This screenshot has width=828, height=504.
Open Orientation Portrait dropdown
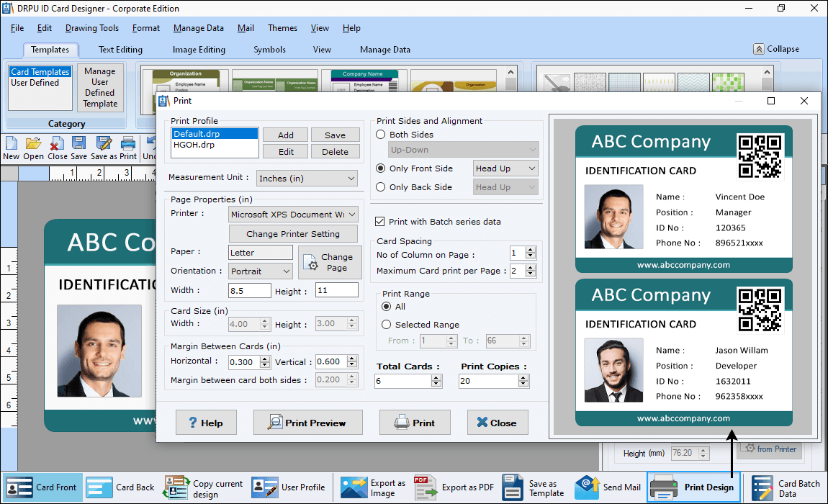[x=261, y=271]
